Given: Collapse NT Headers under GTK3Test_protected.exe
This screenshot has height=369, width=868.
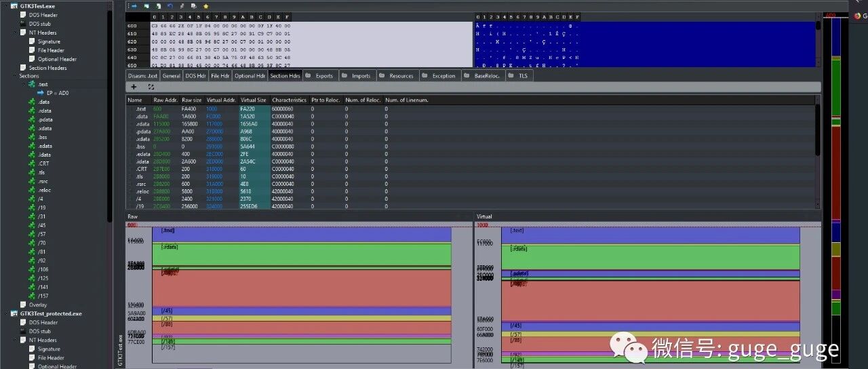Looking at the screenshot, I should click(14, 341).
